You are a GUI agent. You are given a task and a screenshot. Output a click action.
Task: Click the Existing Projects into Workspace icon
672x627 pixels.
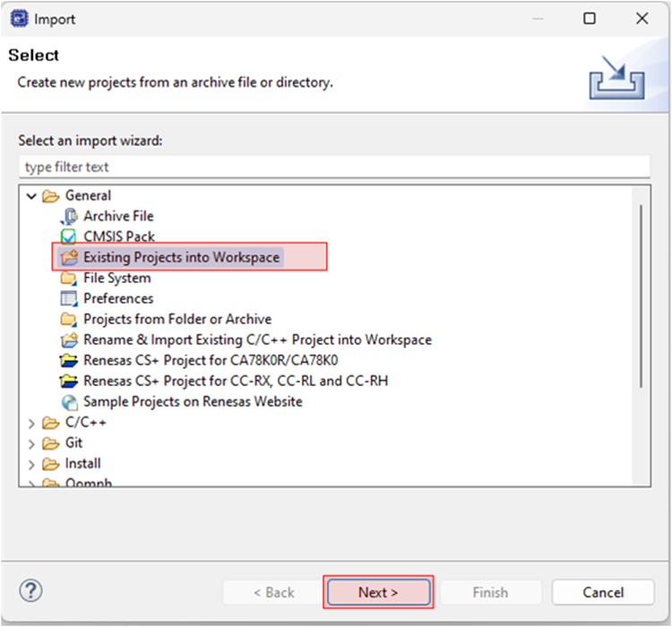69,257
